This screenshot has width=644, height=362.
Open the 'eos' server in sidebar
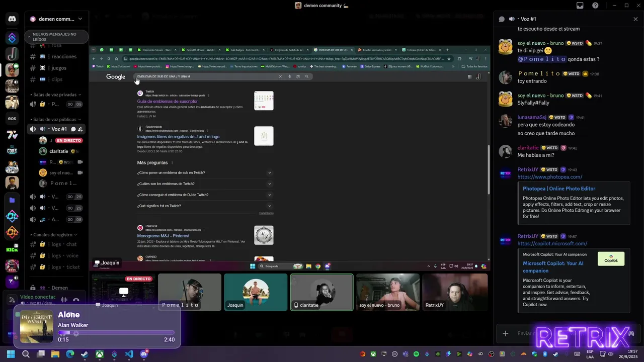pos(12,118)
